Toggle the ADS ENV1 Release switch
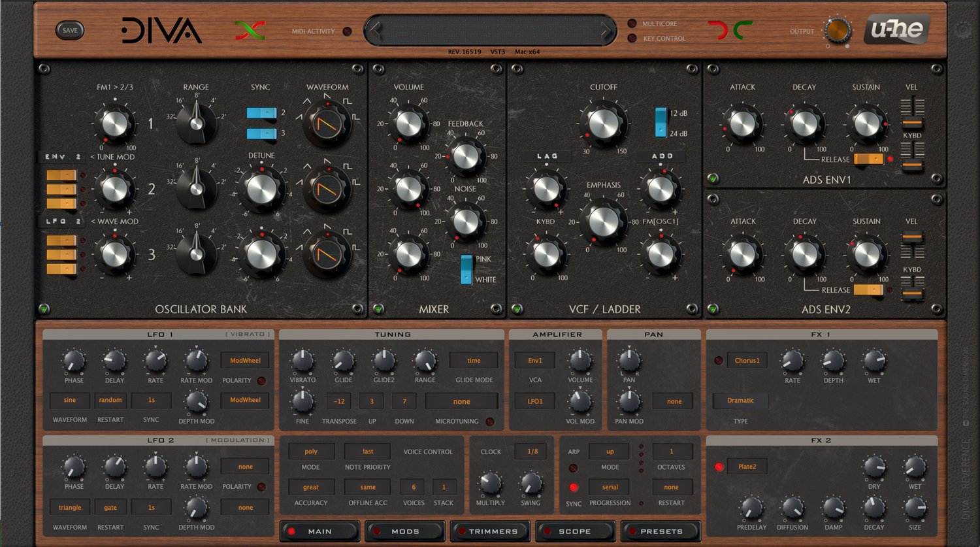The image size is (980, 547). pos(869,159)
